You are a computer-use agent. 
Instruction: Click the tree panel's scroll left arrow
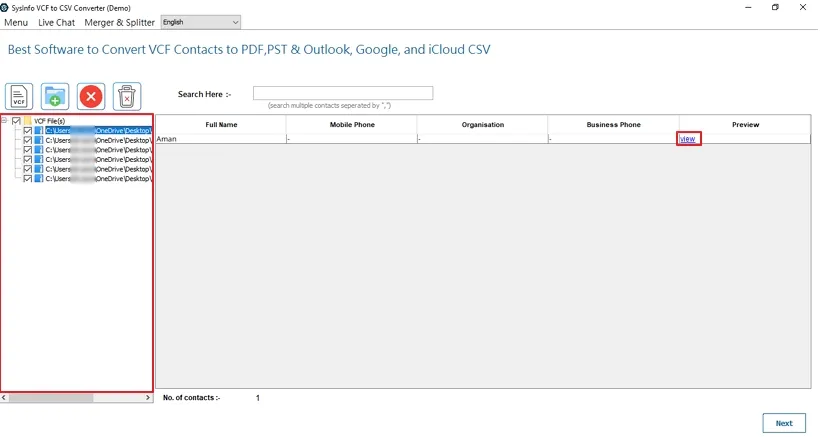[x=4, y=398]
